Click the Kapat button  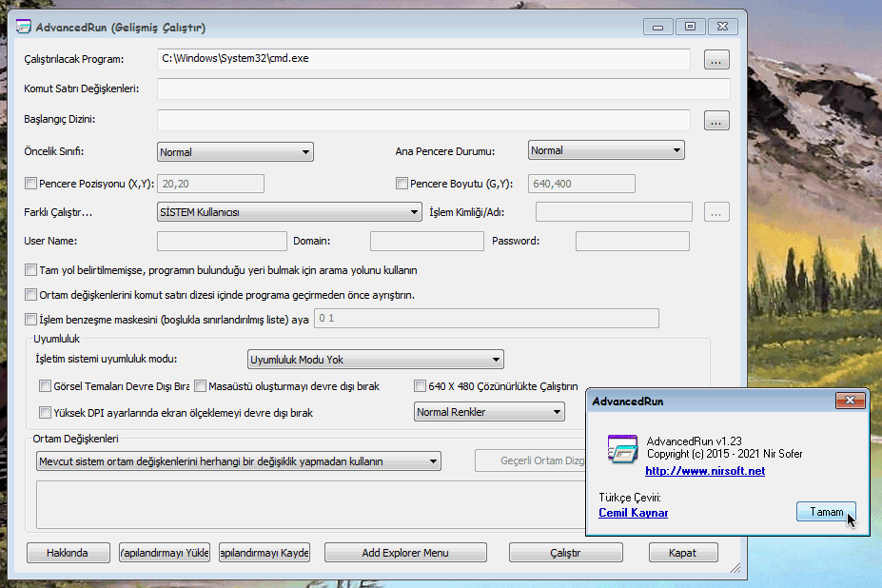coord(683,553)
